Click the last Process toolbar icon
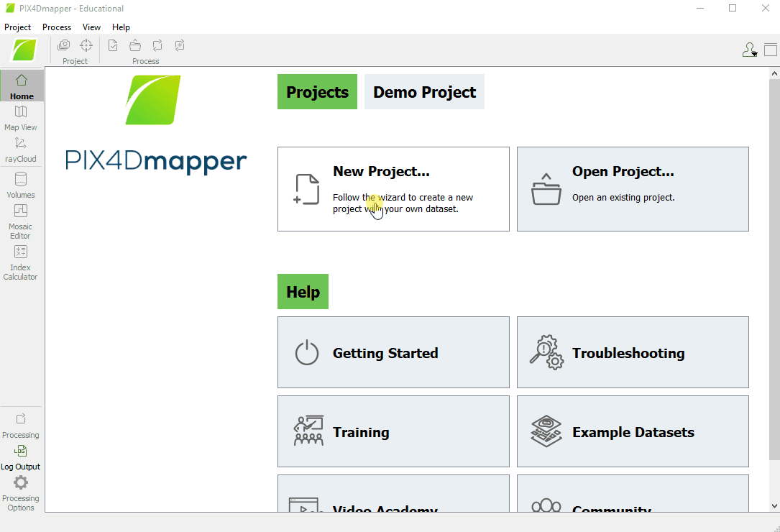 pos(180,45)
